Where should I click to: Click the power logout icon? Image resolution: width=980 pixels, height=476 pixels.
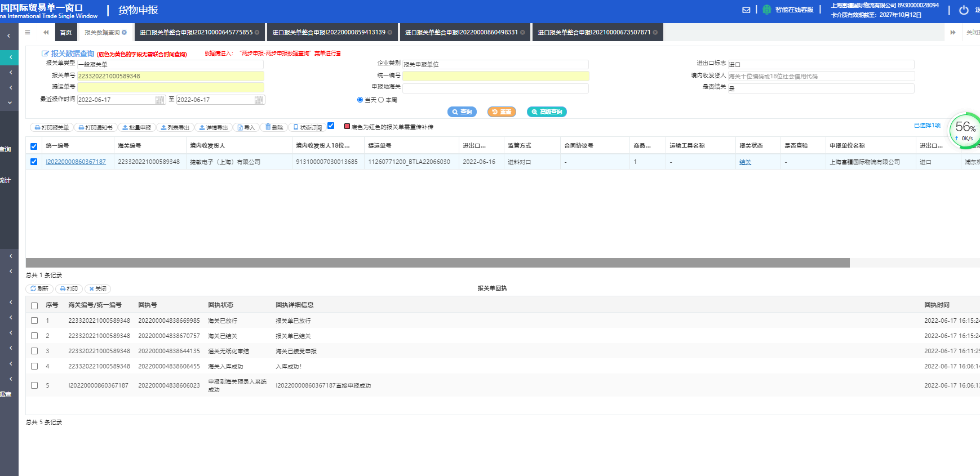[x=964, y=10]
